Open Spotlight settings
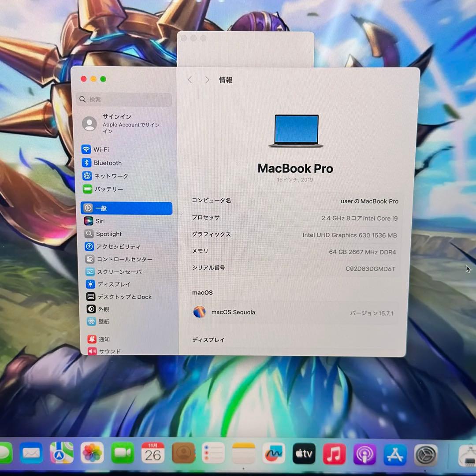This screenshot has height=476, width=476. pyautogui.click(x=108, y=234)
